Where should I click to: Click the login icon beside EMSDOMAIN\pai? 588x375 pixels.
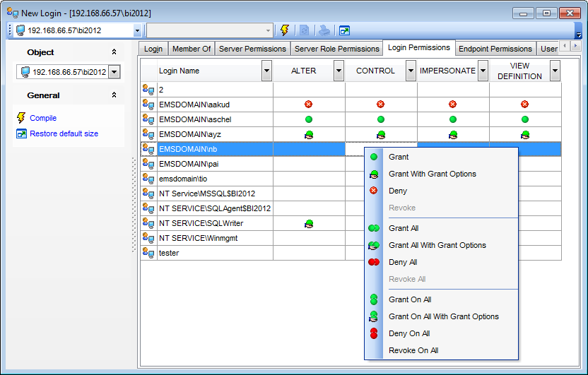pyautogui.click(x=148, y=164)
